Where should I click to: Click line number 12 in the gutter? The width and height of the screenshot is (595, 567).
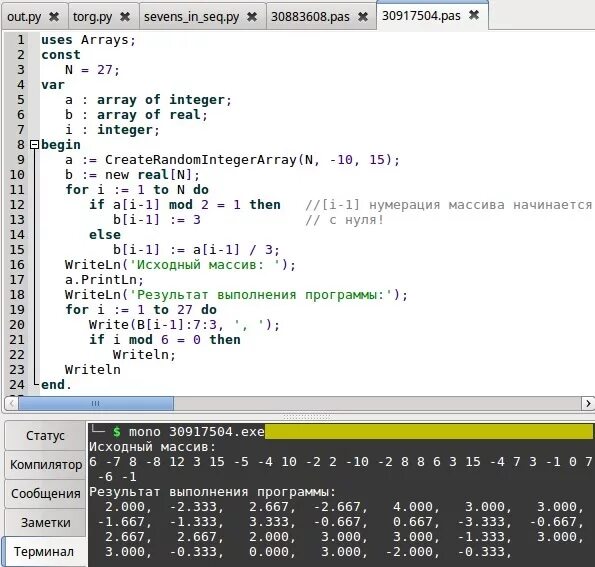click(17, 205)
